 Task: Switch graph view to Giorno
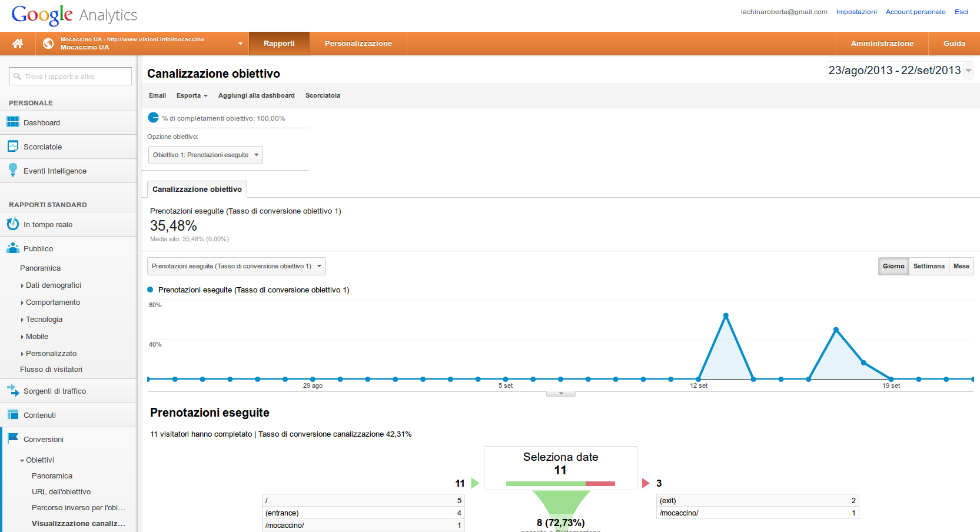(x=893, y=266)
